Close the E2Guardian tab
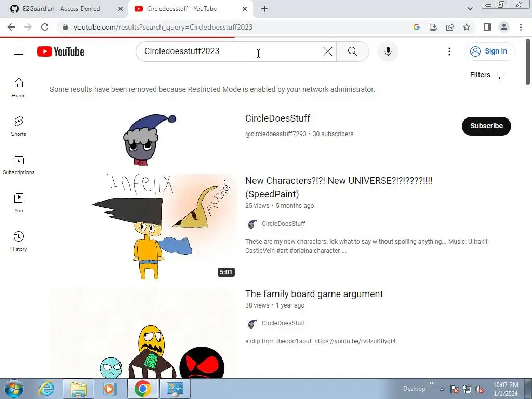532x399 pixels. [x=121, y=9]
